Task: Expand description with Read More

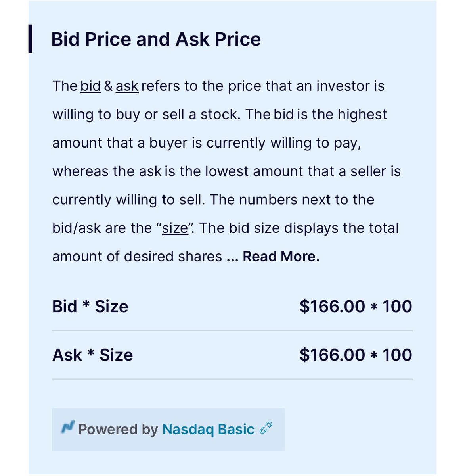Action: tap(281, 257)
